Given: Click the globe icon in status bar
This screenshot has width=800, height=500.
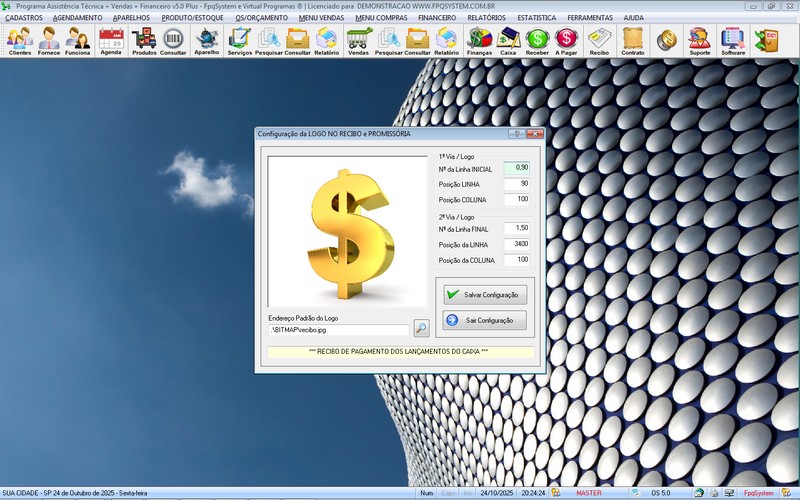Looking at the screenshot, I should coord(699,493).
